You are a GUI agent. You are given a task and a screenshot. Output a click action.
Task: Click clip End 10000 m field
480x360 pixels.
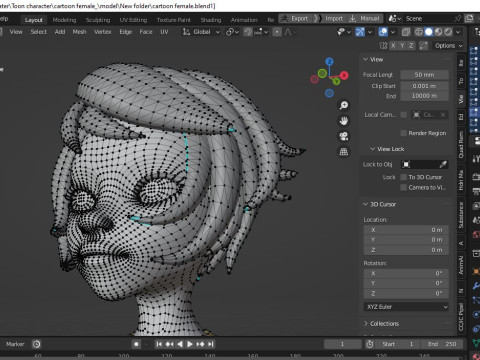(424, 96)
